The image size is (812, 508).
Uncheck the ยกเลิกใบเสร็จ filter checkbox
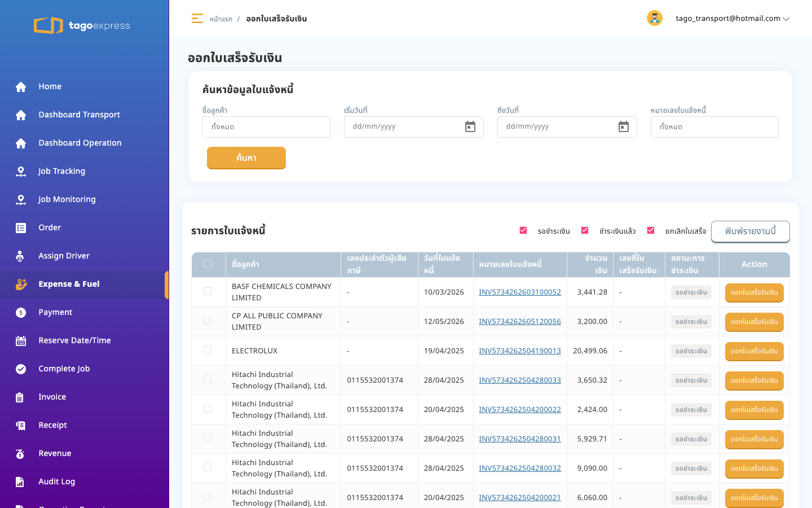651,230
